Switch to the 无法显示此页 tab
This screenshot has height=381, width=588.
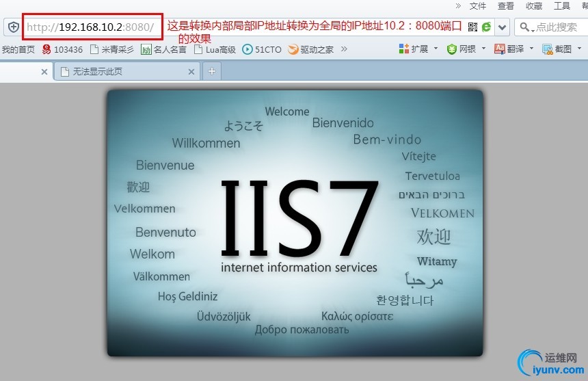tap(126, 71)
